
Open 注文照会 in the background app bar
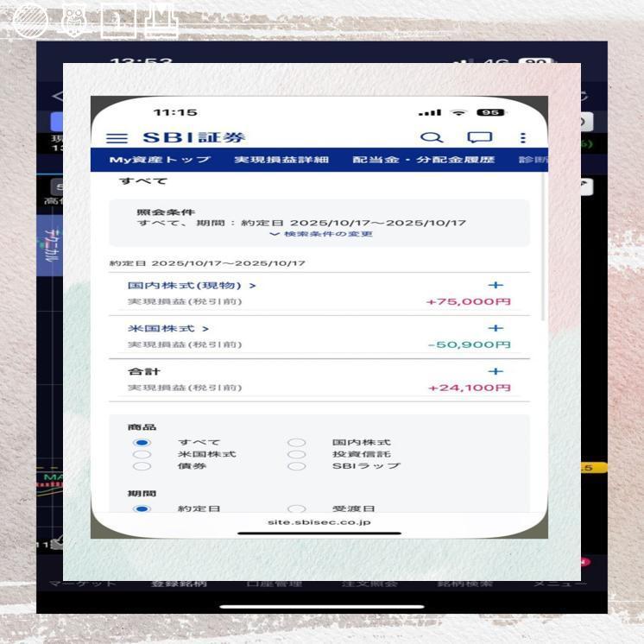pos(369,584)
